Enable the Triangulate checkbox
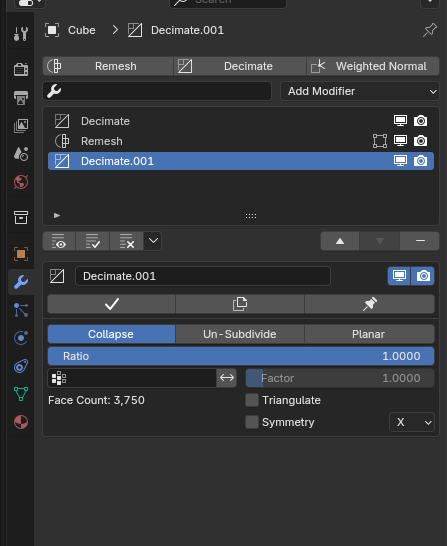Image resolution: width=447 pixels, height=546 pixels. (x=252, y=400)
